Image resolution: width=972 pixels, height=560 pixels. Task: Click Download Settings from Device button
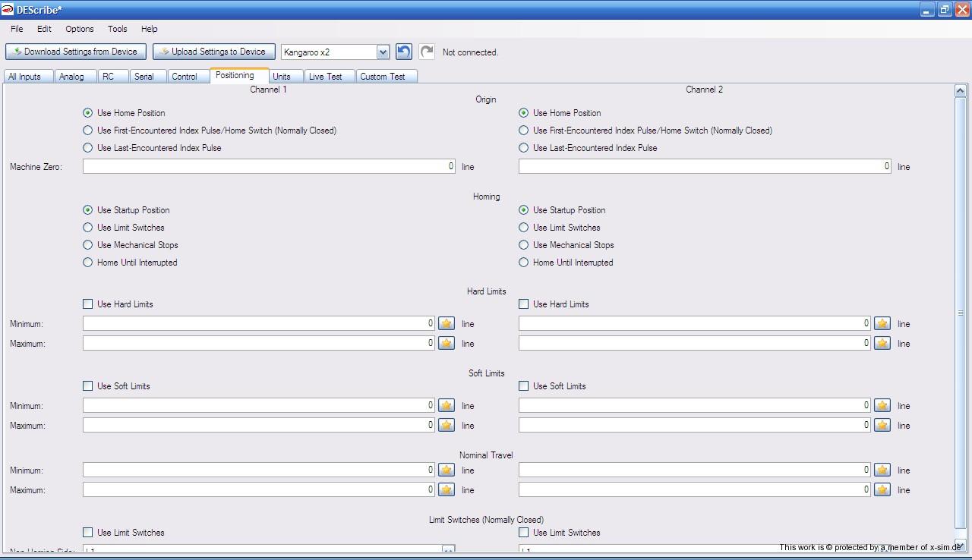(x=75, y=52)
